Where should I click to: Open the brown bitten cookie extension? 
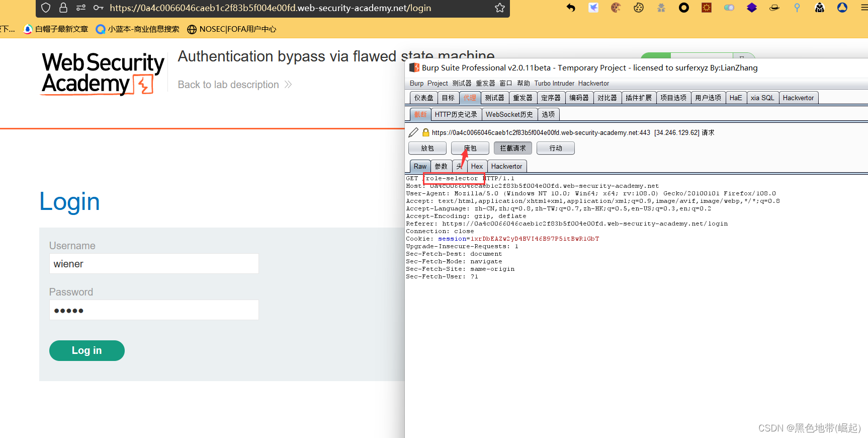point(616,8)
